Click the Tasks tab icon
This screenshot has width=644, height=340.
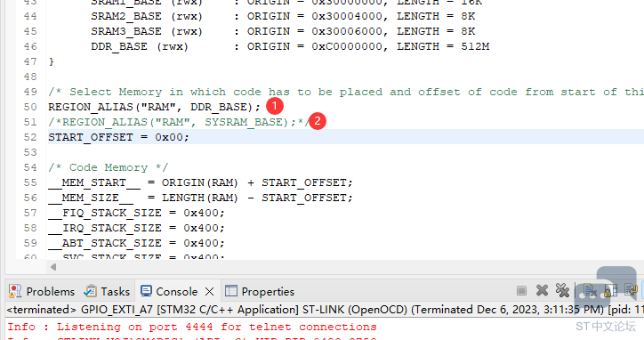pos(90,291)
